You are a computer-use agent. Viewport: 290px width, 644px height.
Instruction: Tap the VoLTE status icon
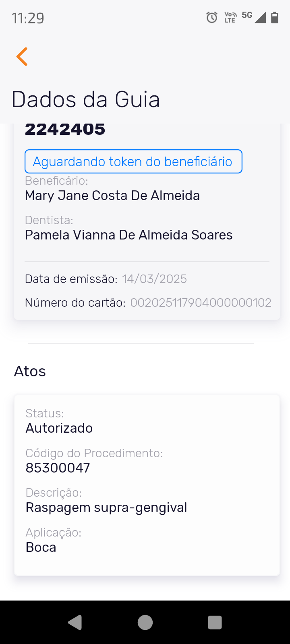230,17
